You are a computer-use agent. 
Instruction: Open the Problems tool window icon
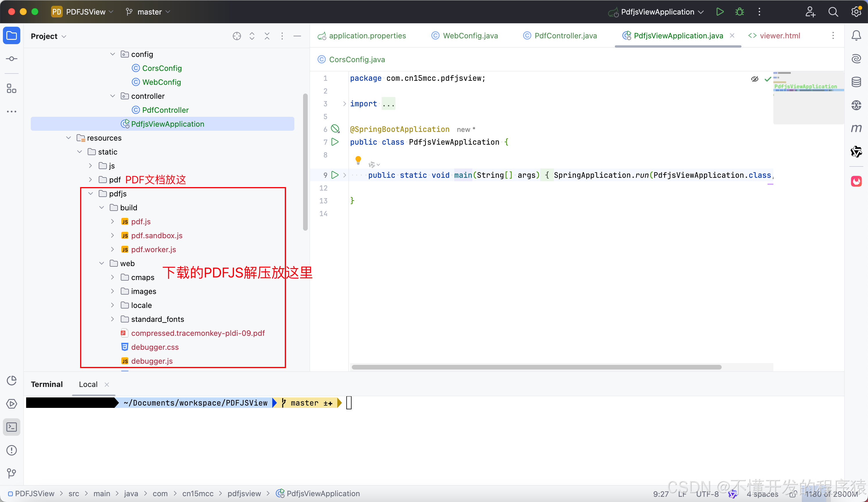(12, 450)
